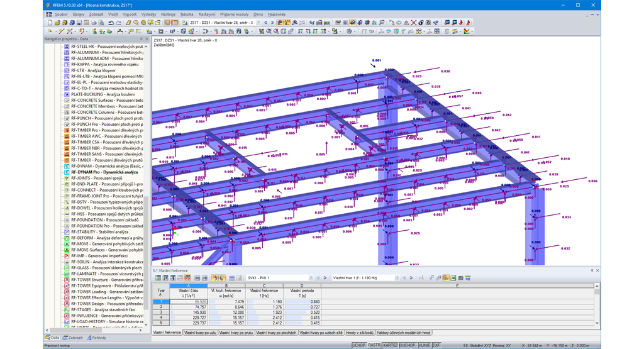Pin the project navigator panel
644x349 pixels.
142,39
